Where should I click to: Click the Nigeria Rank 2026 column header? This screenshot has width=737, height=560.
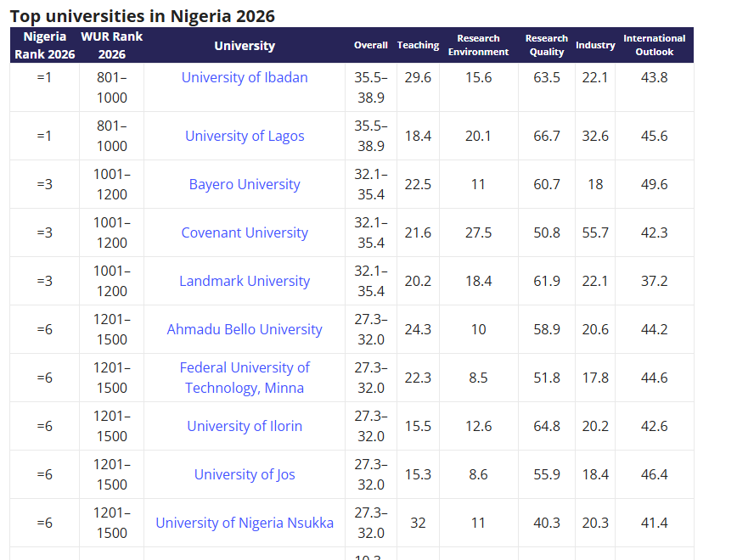45,45
